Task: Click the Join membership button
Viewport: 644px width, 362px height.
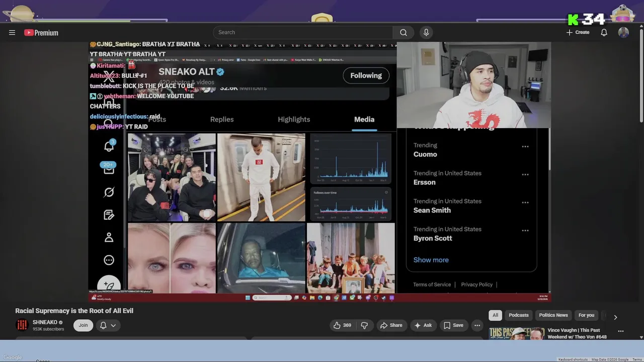Action: (83, 325)
